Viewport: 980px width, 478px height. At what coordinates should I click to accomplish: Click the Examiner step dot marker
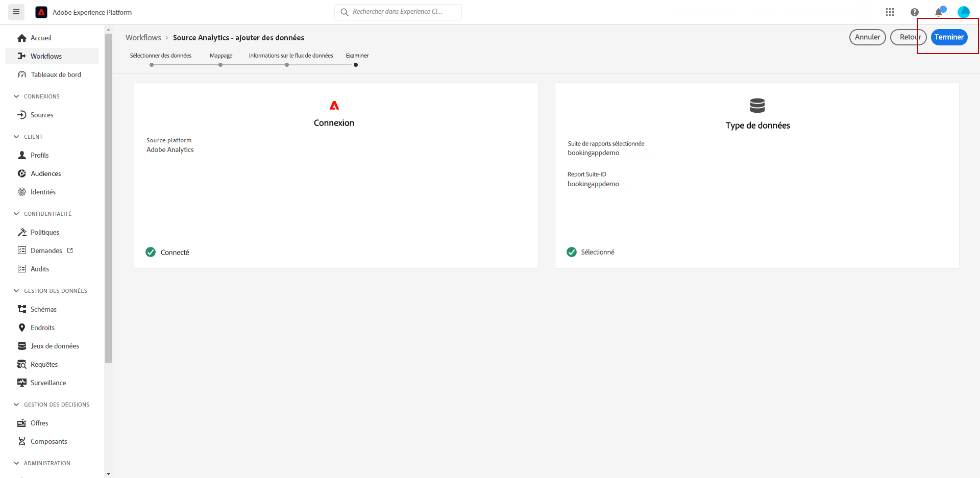356,65
